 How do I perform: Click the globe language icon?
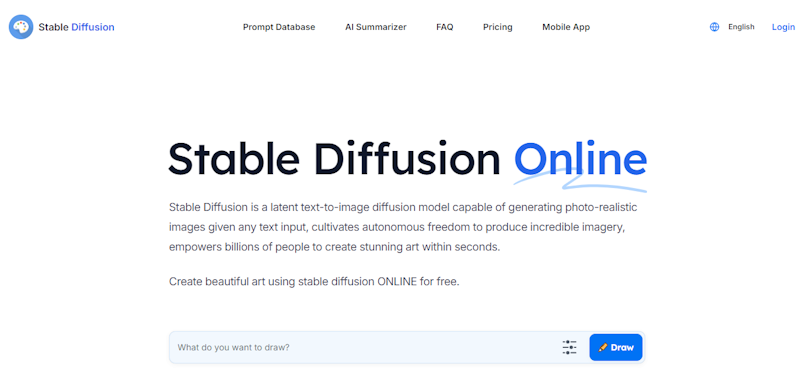714,27
